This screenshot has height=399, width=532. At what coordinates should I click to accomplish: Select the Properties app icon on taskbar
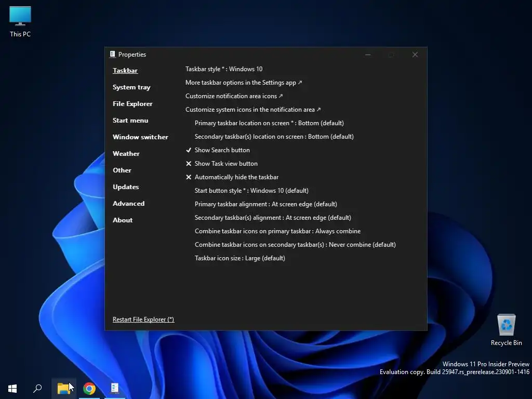point(115,388)
